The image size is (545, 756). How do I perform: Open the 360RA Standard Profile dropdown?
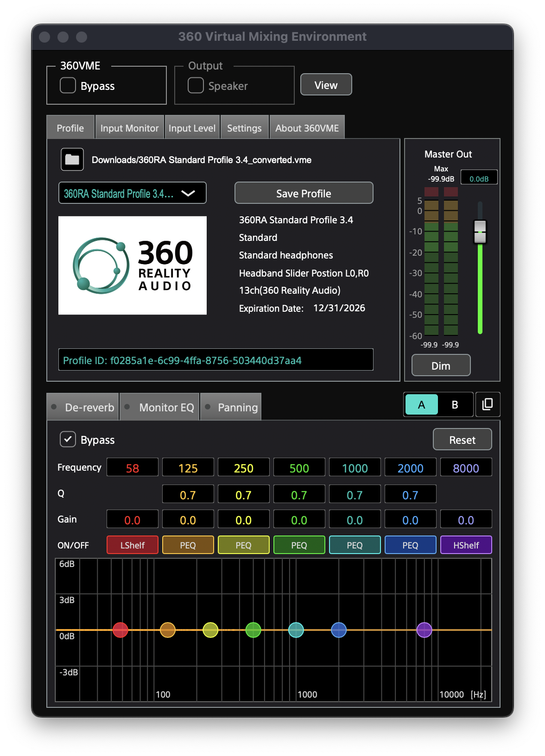click(133, 193)
